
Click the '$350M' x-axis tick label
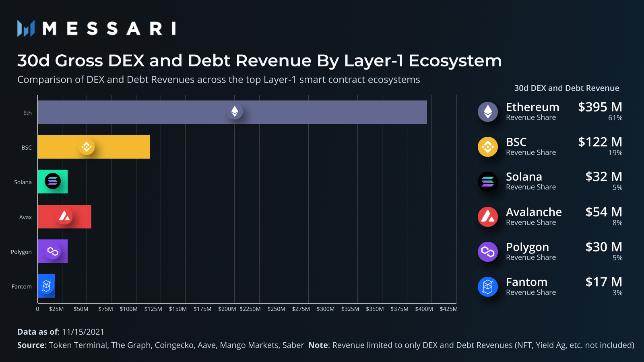375,309
